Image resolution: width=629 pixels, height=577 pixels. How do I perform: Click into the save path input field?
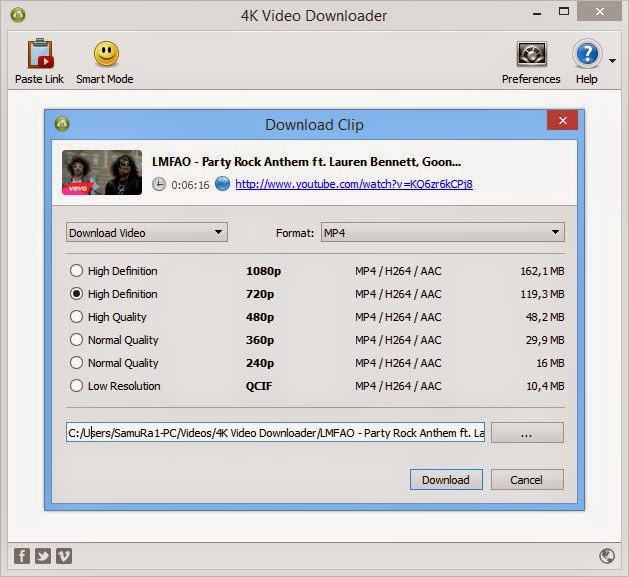tap(275, 433)
